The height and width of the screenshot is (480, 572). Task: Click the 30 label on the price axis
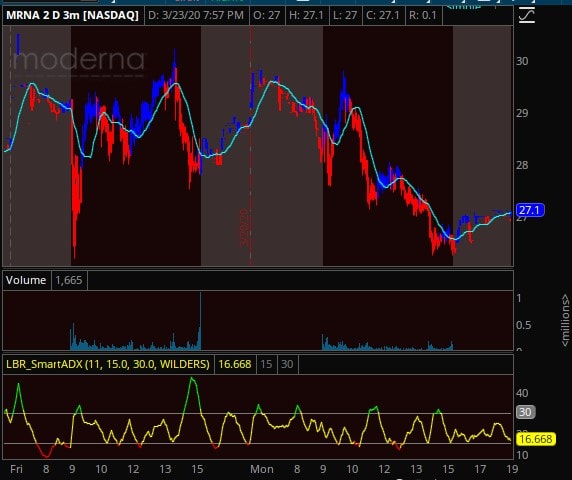(x=522, y=61)
